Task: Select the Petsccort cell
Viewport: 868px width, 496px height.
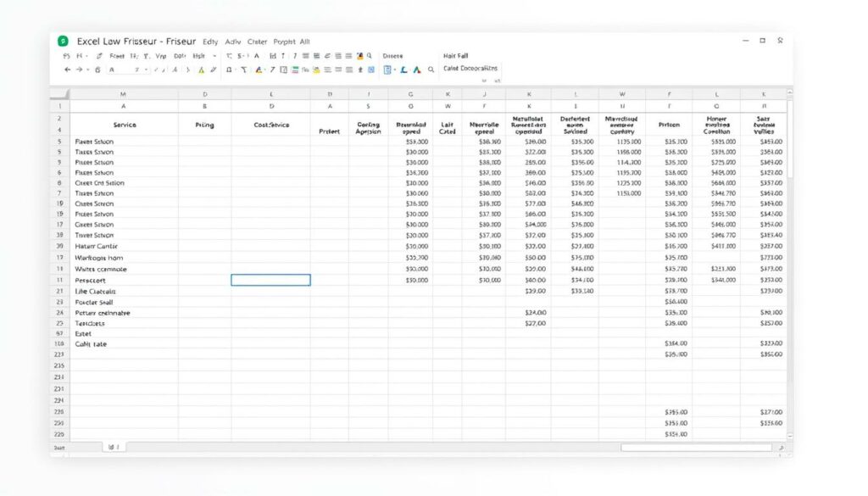Action: click(x=124, y=280)
